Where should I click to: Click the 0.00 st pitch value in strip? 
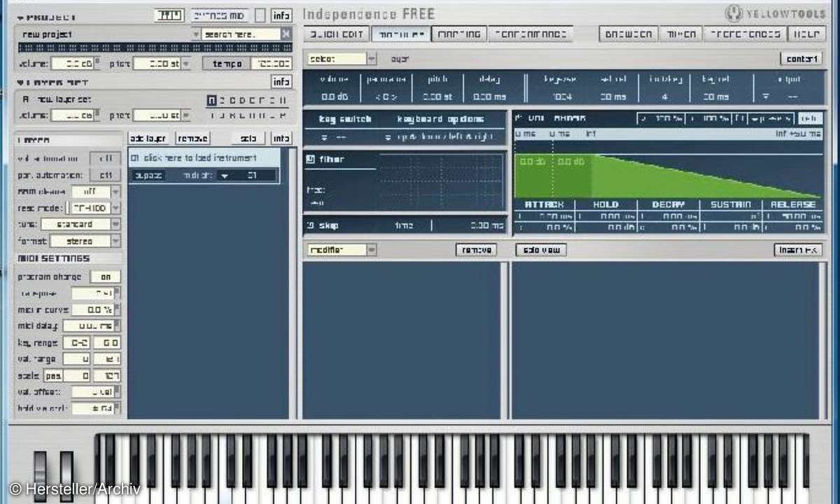coord(437,97)
